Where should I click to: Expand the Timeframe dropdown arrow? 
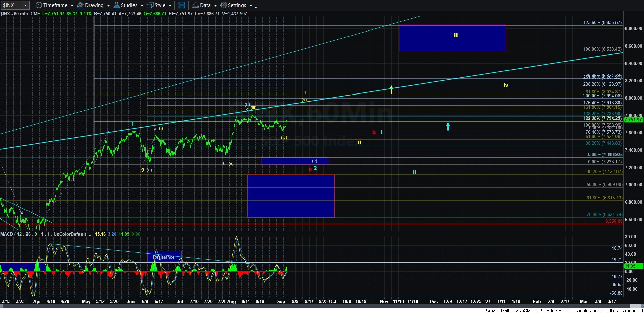[x=72, y=6]
